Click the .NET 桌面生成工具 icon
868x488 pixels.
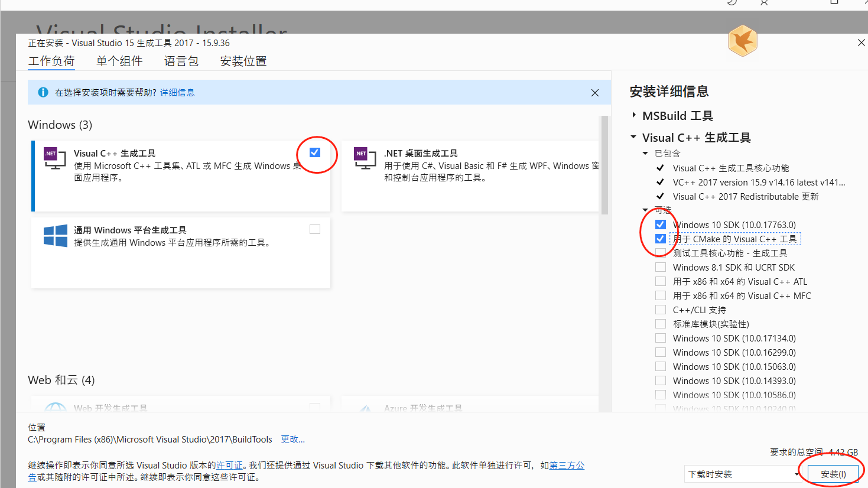pyautogui.click(x=365, y=158)
